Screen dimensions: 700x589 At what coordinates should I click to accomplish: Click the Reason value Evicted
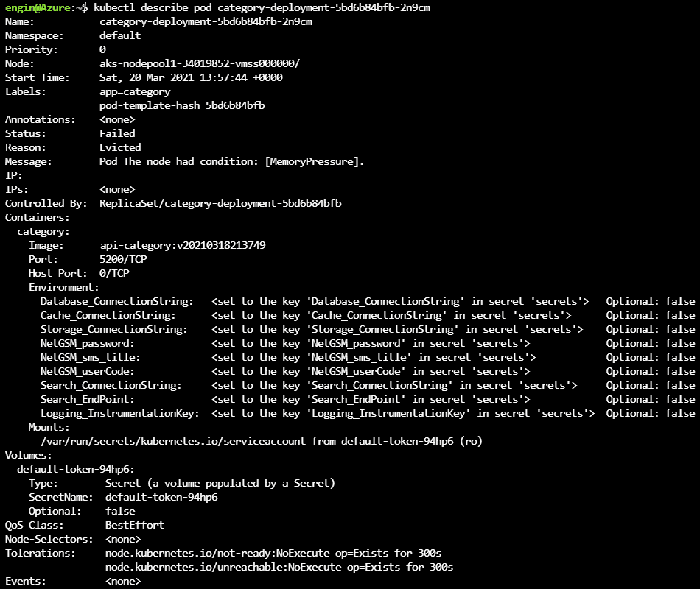click(x=120, y=147)
